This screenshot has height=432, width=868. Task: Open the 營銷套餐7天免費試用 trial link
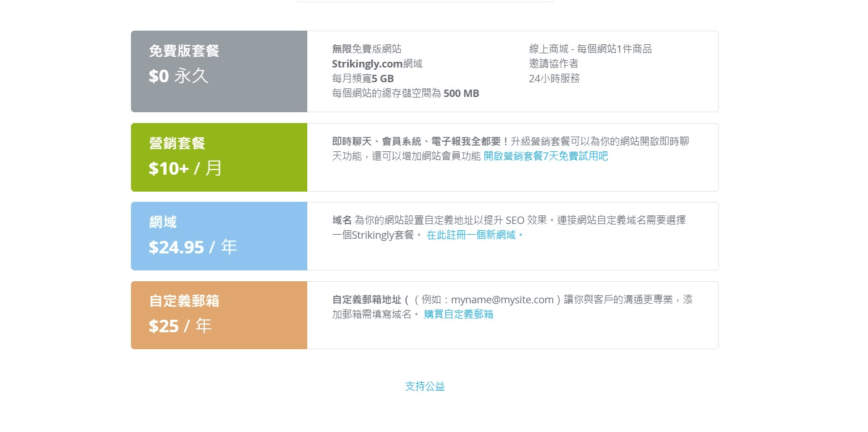[x=545, y=156]
